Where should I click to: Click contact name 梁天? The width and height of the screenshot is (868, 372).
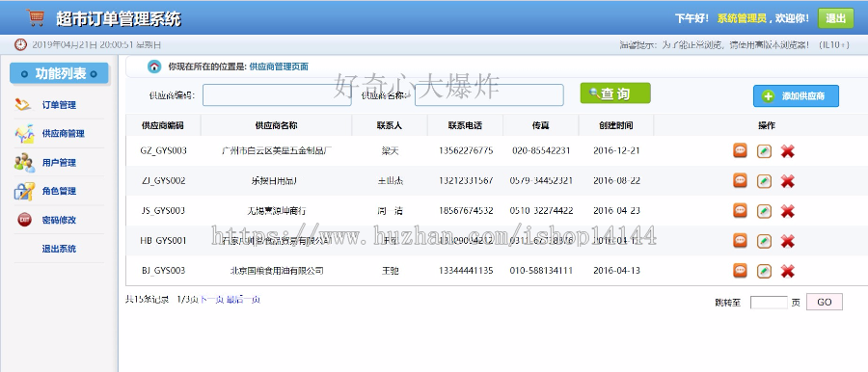click(390, 150)
